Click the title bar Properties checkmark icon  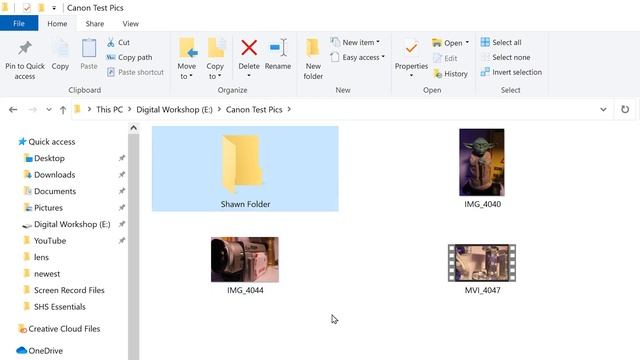point(27,8)
